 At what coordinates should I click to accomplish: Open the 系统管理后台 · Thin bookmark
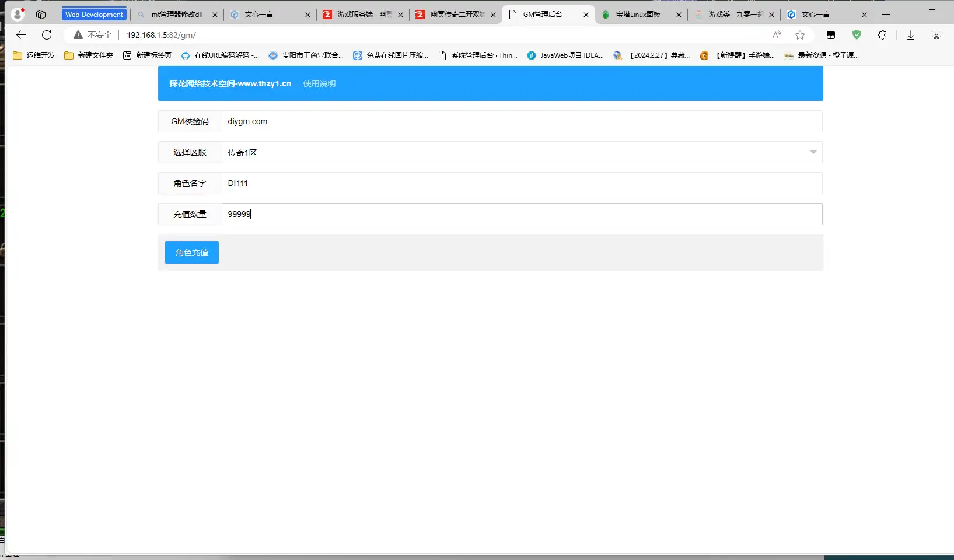(478, 55)
